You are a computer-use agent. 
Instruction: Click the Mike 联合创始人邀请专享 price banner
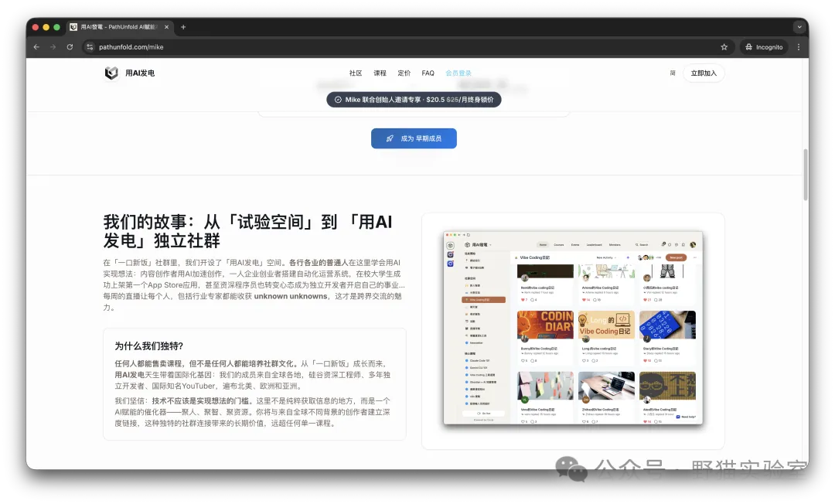[x=414, y=100]
